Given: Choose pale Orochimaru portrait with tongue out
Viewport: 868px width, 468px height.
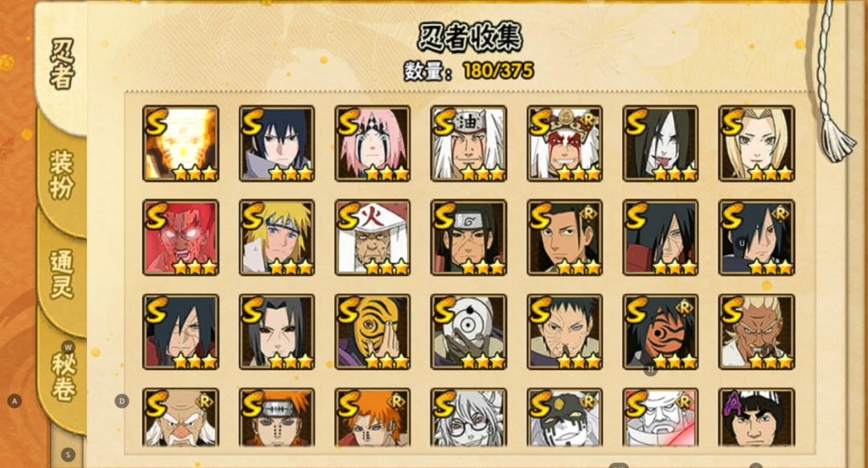Looking at the screenshot, I should pos(661,143).
